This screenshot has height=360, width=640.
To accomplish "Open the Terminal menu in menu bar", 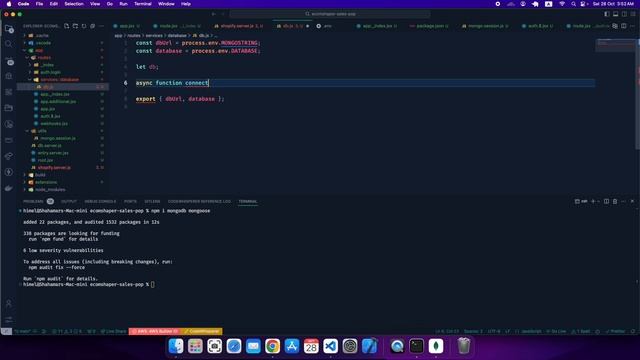I will (142, 4).
